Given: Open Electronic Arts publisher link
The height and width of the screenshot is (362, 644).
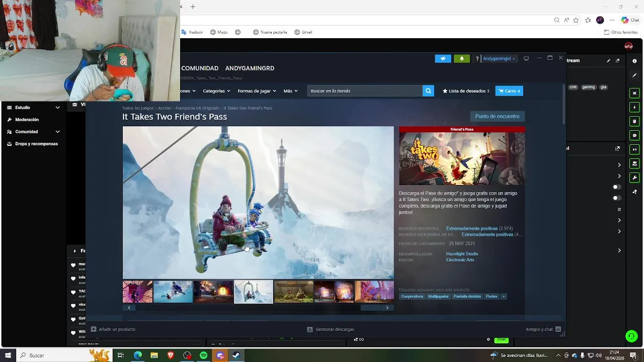Looking at the screenshot, I should tap(460, 260).
